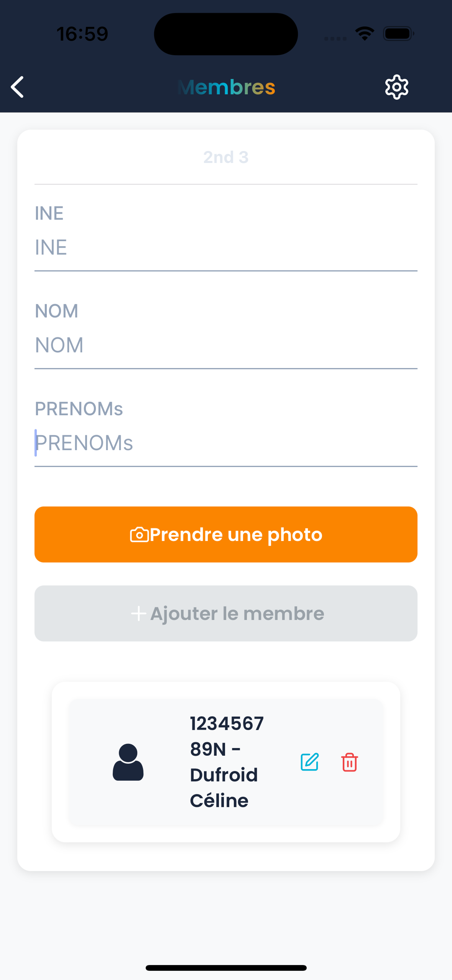
Task: Tap the Membres page title
Action: click(x=226, y=87)
